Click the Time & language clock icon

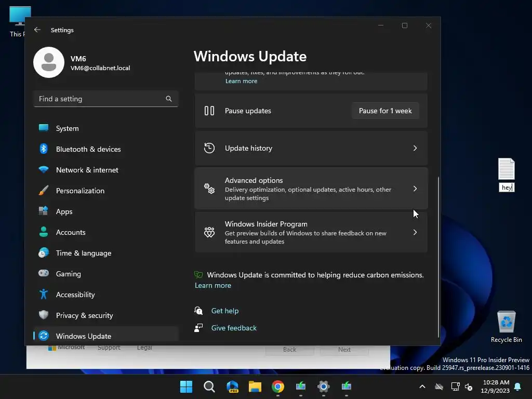click(44, 253)
